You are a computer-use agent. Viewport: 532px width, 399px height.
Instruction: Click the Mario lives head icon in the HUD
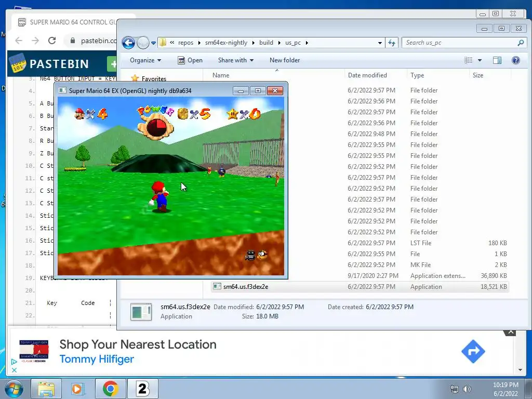click(x=79, y=114)
